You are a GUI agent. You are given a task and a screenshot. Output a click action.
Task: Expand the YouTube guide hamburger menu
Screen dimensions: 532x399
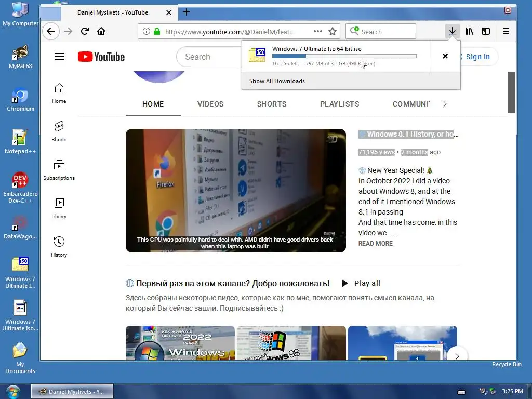tap(59, 57)
